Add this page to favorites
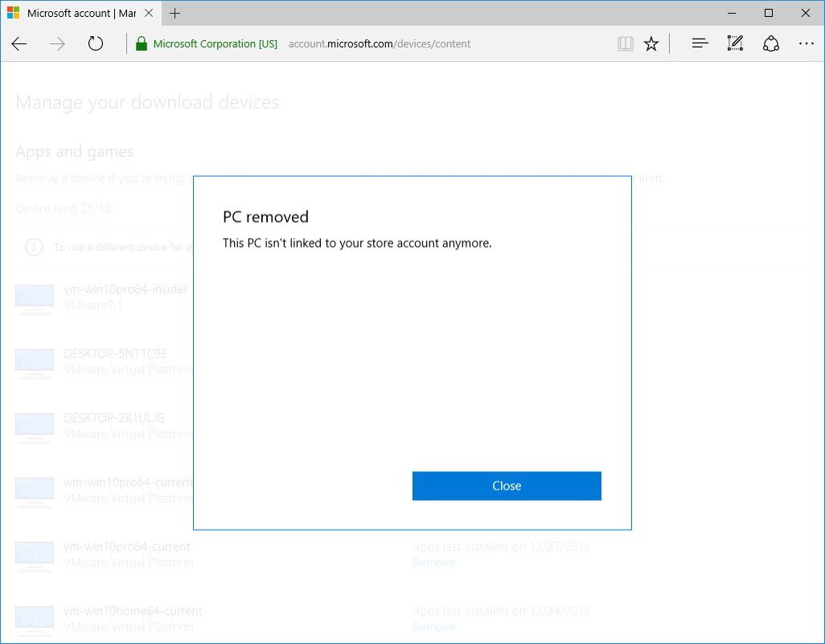The image size is (825, 644). tap(651, 43)
